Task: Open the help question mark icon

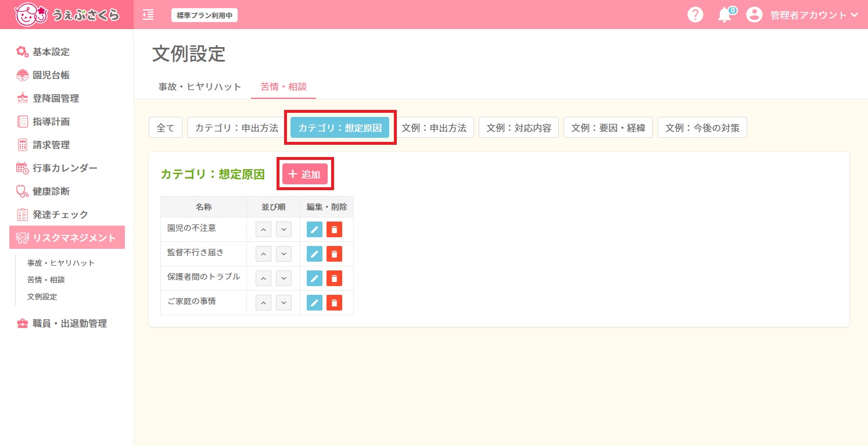Action: point(695,15)
